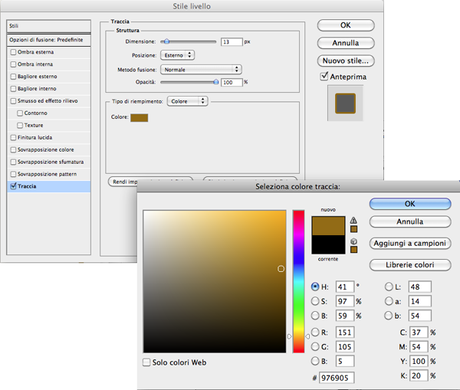Click the R value field showing 151
This screenshot has width=460, height=390.
click(345, 332)
